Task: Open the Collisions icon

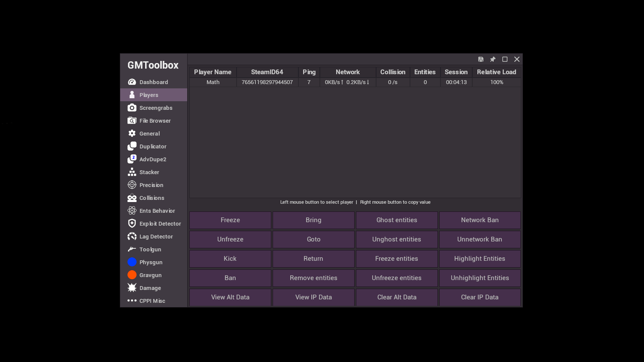Action: point(132,198)
